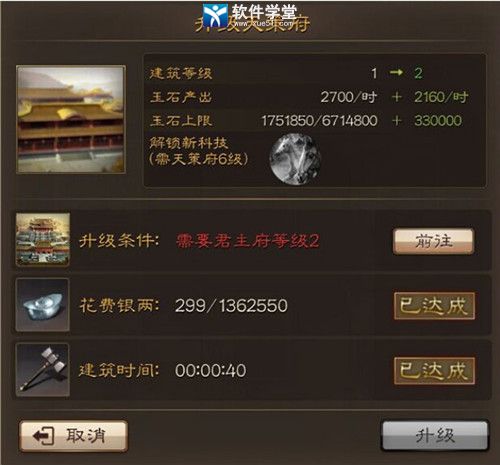The width and height of the screenshot is (500, 465).
Task: Click the construction time value 00:00:40
Action: pyautogui.click(x=211, y=370)
